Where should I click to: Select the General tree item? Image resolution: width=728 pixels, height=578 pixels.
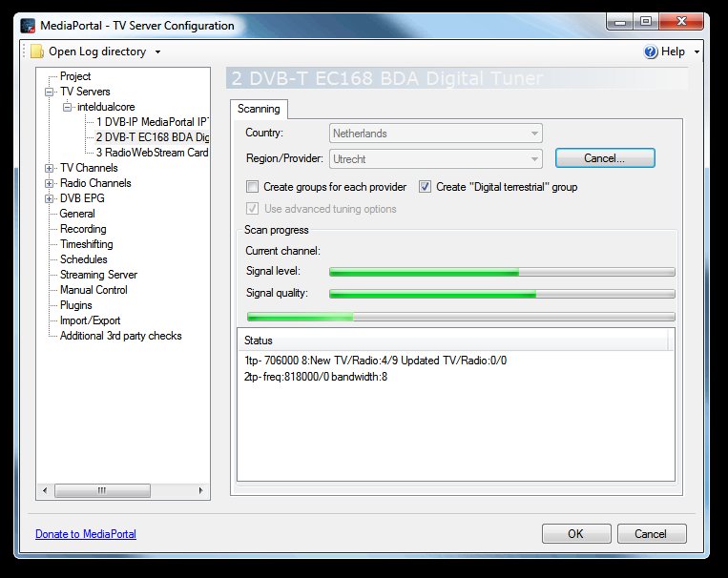77,214
